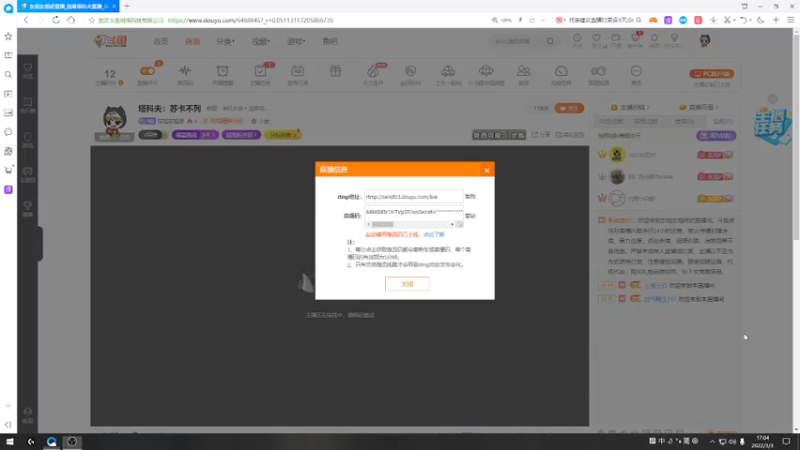The width and height of the screenshot is (800, 450).
Task: Expand the 游戏 dropdown menu
Action: pyautogui.click(x=296, y=41)
